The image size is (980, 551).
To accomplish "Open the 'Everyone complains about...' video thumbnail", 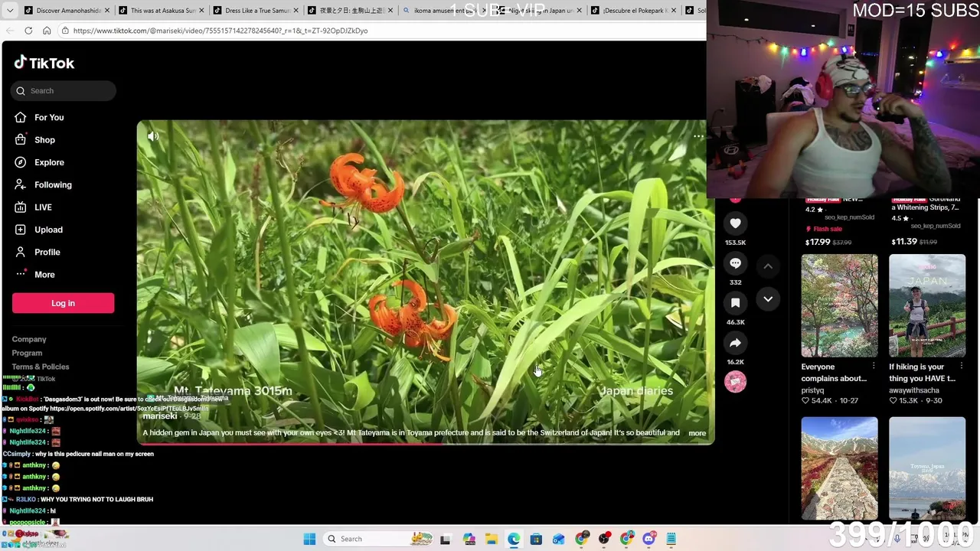I will (x=839, y=306).
